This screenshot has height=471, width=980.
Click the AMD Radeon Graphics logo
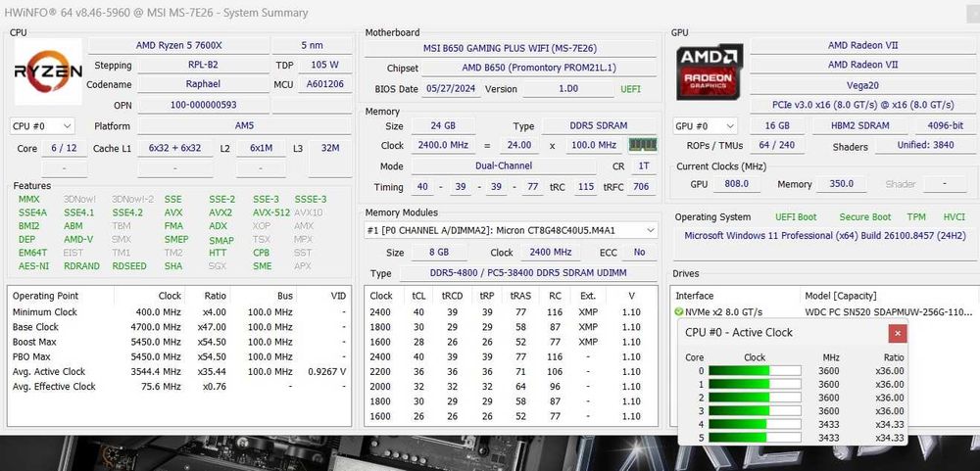(710, 71)
